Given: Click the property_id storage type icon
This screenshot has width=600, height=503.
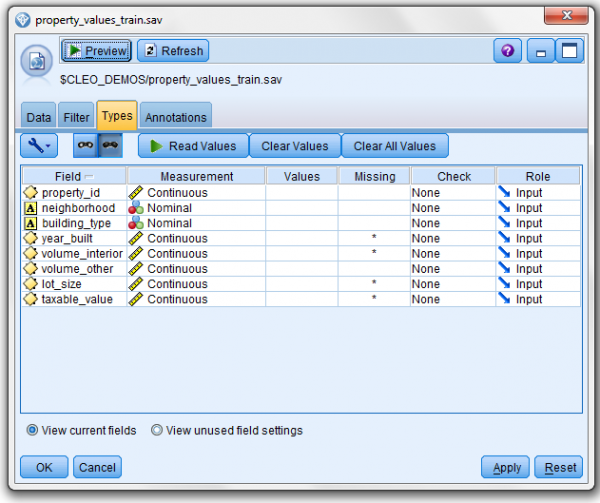Looking at the screenshot, I should [30, 192].
